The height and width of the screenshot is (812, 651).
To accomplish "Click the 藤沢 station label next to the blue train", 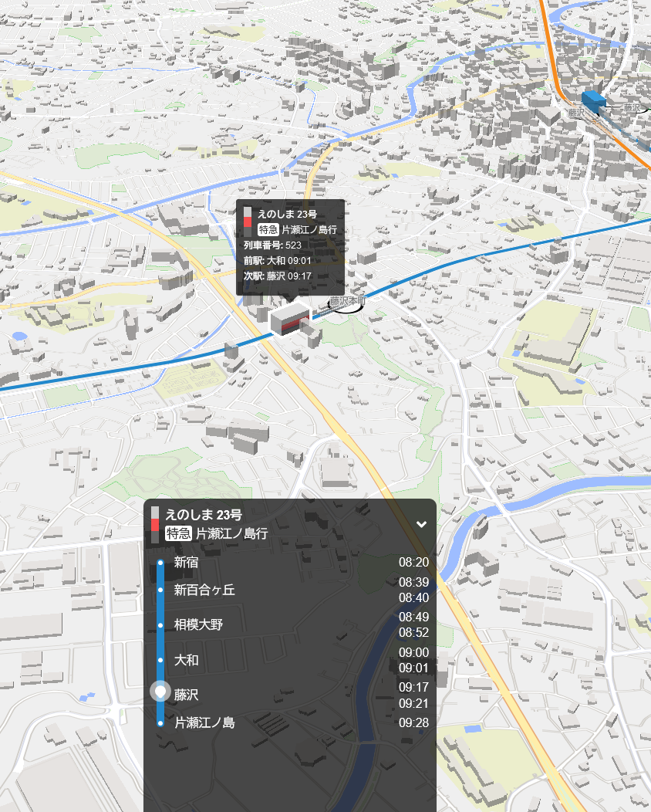I will [x=575, y=113].
